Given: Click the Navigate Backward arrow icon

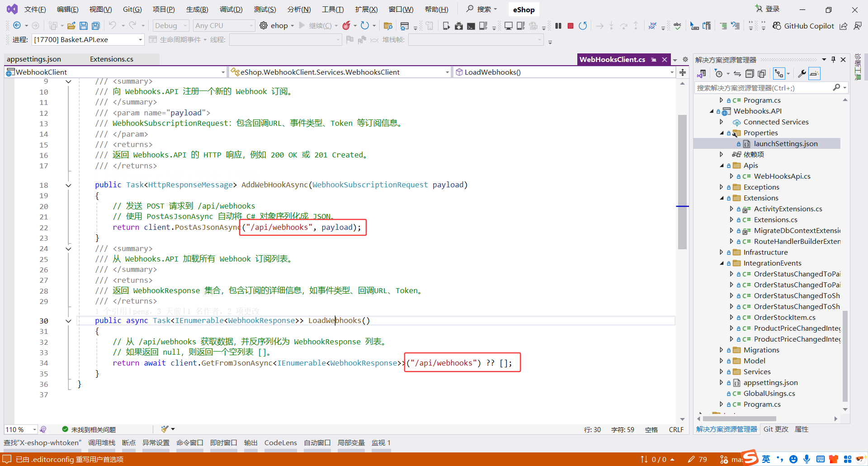Looking at the screenshot, I should pos(17,26).
